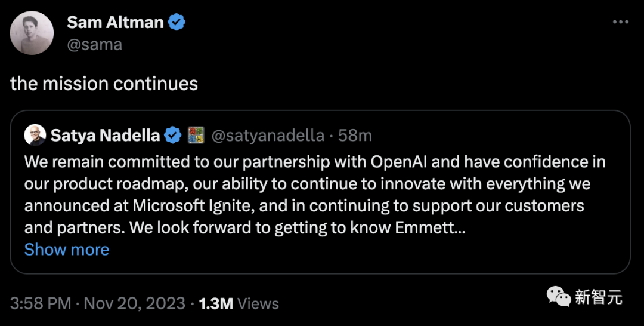Click Sam Altman's profile avatar

click(x=33, y=34)
